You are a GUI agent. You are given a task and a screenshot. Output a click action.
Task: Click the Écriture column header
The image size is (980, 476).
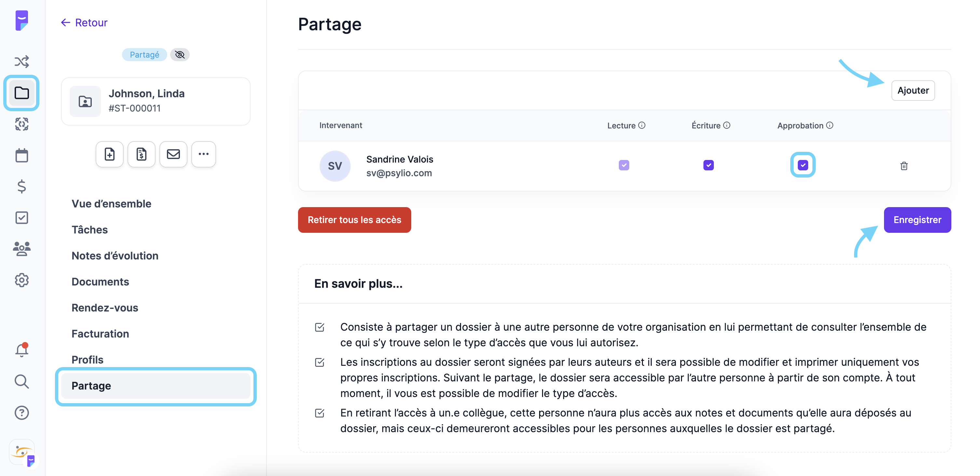706,126
